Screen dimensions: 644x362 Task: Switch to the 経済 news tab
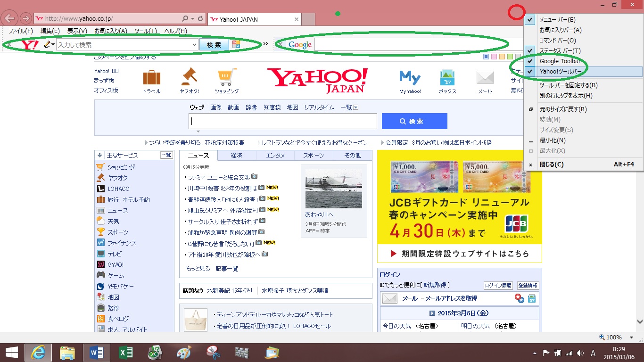[237, 156]
